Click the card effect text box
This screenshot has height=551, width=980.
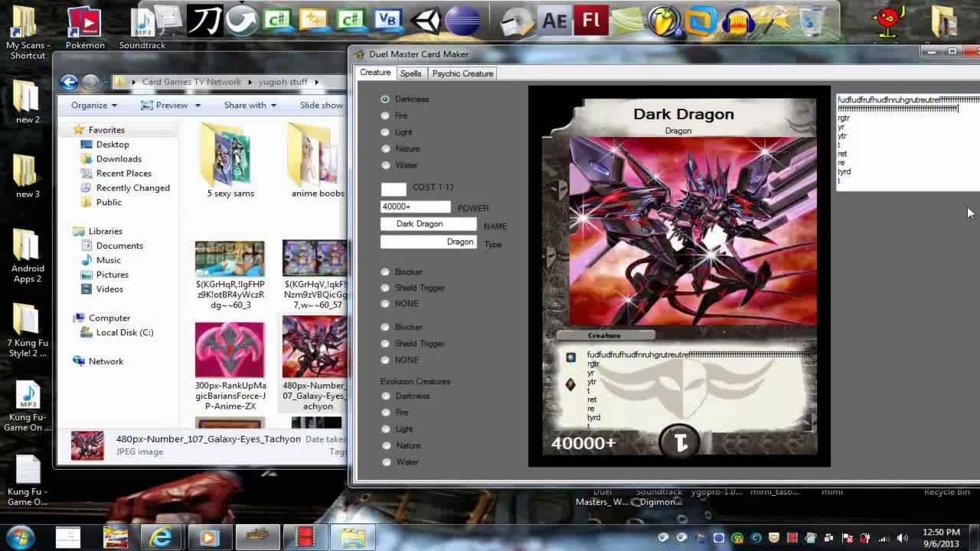coord(908,142)
